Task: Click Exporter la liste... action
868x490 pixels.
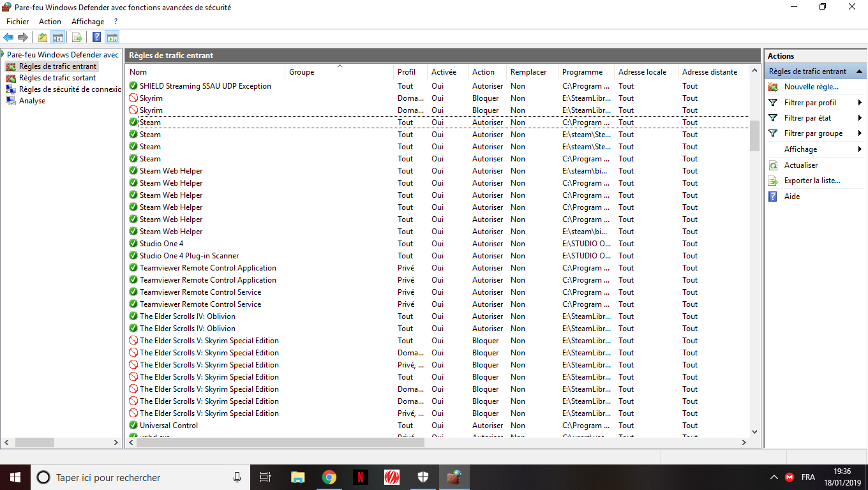Action: 812,181
